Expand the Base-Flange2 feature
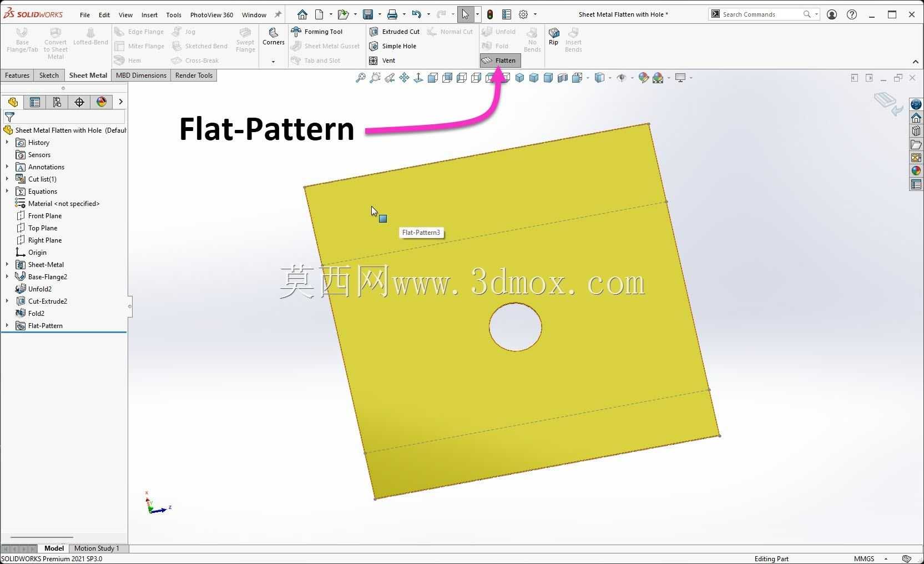Screen dimensions: 924x564 [x=7, y=277]
